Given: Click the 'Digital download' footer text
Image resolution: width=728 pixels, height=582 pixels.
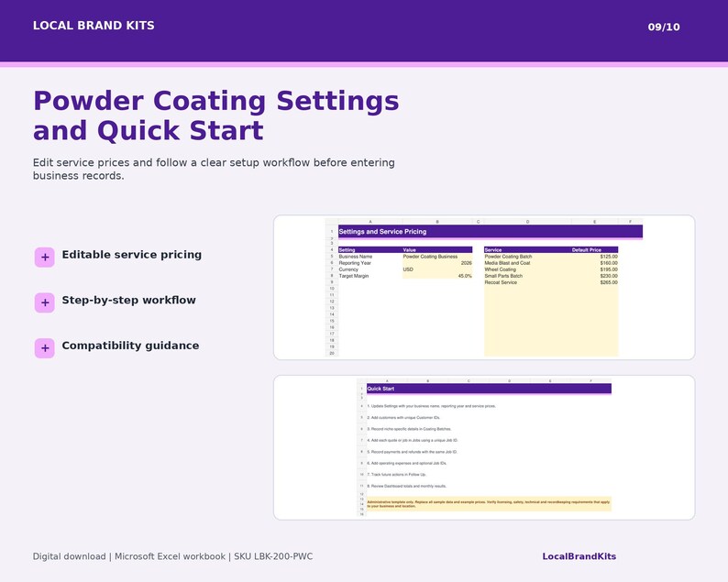Looking at the screenshot, I should [69, 556].
